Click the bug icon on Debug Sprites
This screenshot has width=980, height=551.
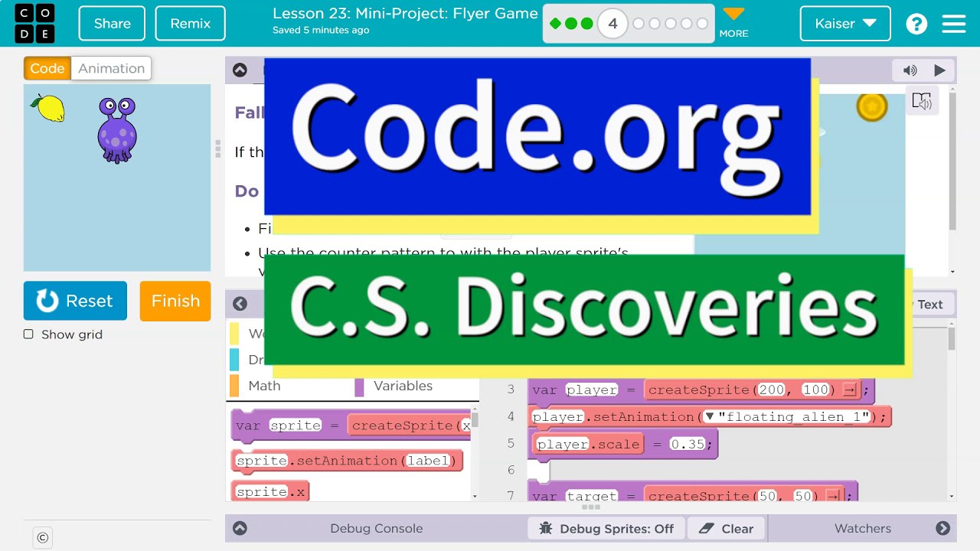click(545, 528)
